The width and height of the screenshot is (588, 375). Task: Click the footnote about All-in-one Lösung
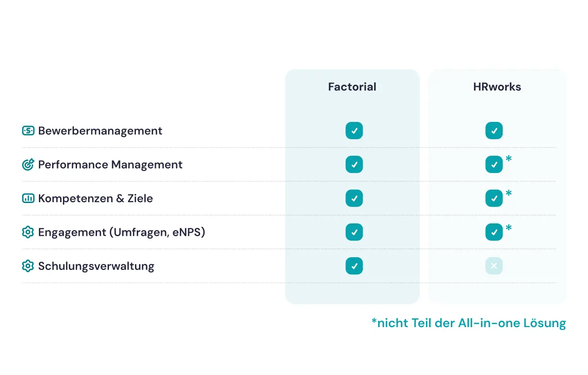click(x=468, y=323)
